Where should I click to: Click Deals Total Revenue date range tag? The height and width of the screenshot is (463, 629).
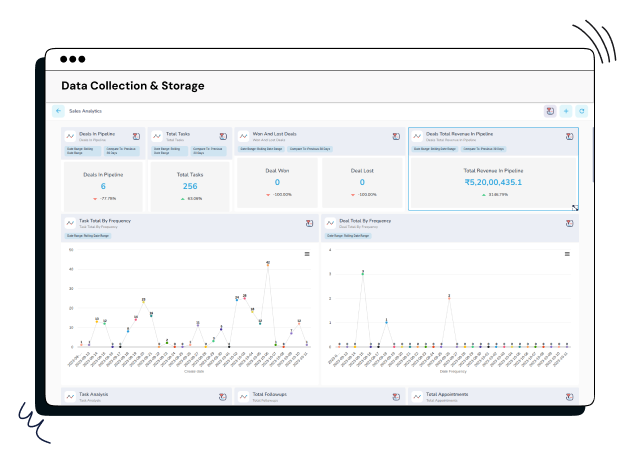[435, 149]
